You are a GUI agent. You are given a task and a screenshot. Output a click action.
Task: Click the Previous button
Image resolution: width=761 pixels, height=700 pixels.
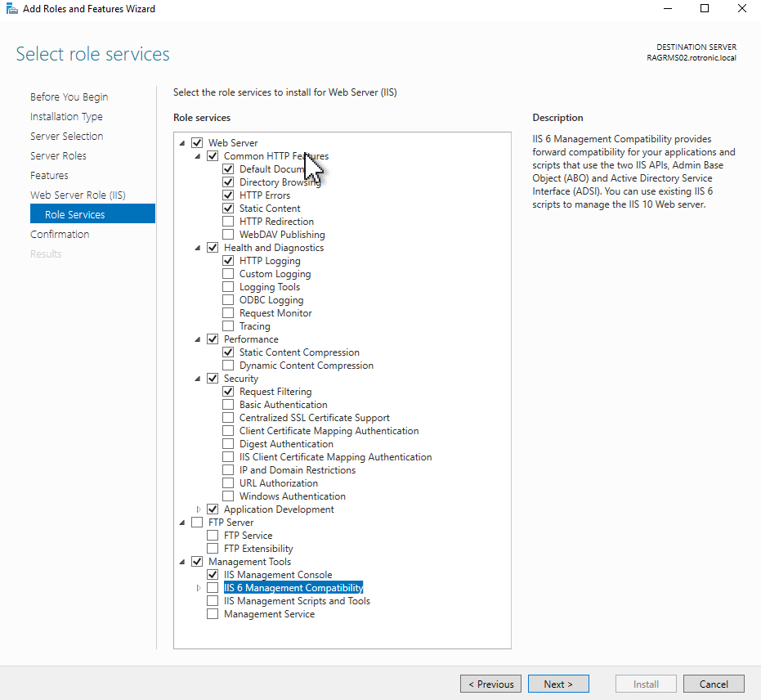(490, 684)
